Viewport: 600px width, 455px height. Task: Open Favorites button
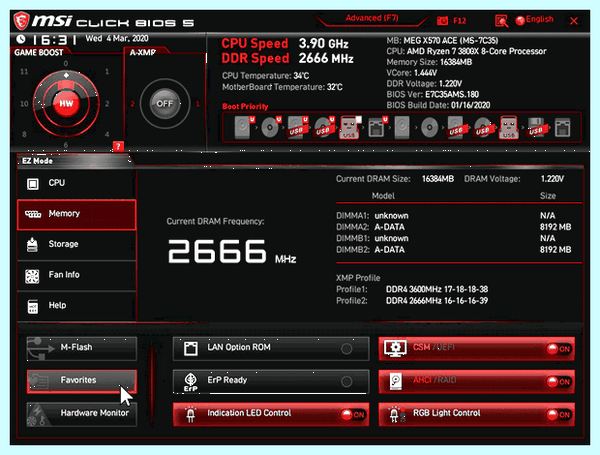(82, 381)
